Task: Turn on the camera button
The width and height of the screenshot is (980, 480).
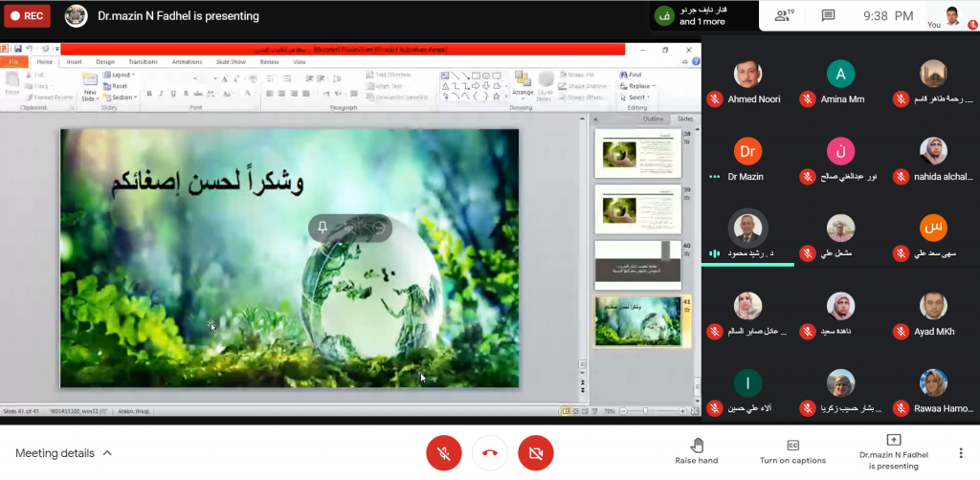Action: pyautogui.click(x=536, y=452)
